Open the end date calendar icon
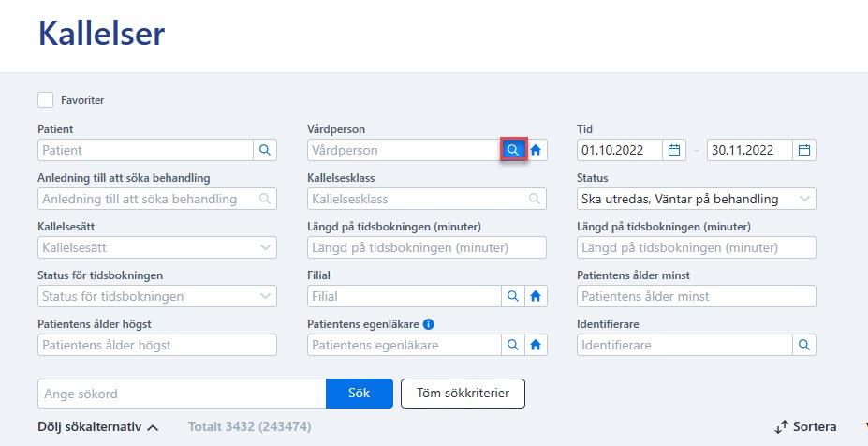Viewport: 868px width, 446px height. coord(804,150)
